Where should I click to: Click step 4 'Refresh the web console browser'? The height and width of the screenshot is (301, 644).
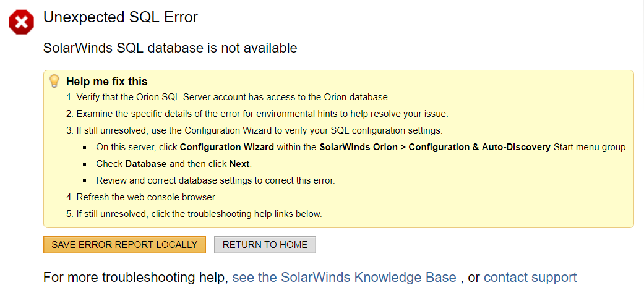pyautogui.click(x=142, y=197)
